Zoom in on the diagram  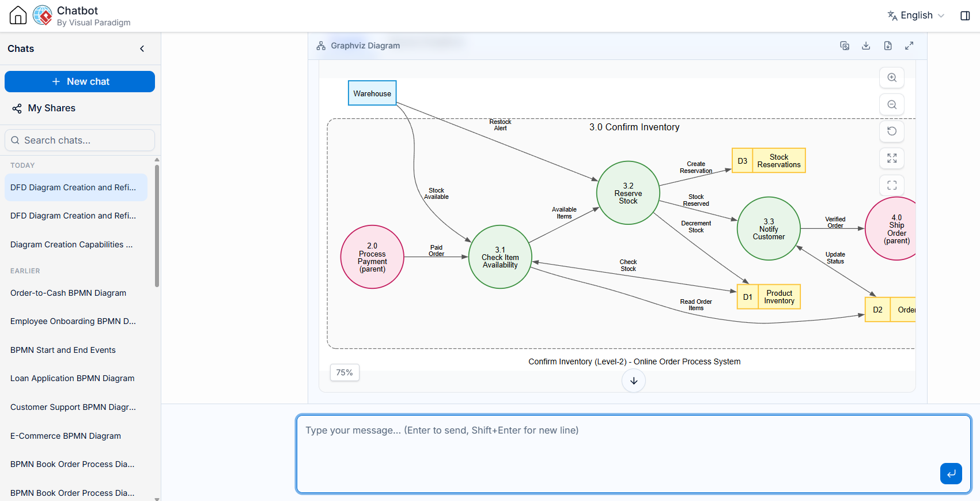[892, 77]
